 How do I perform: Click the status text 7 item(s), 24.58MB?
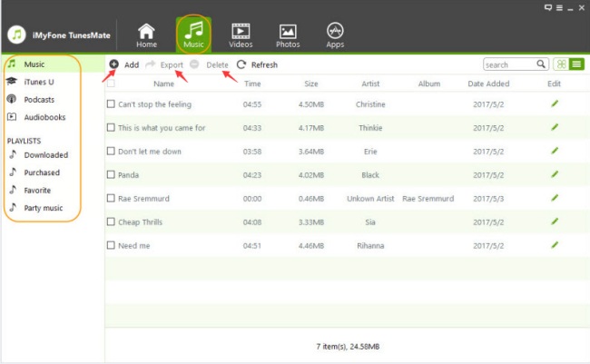click(348, 347)
